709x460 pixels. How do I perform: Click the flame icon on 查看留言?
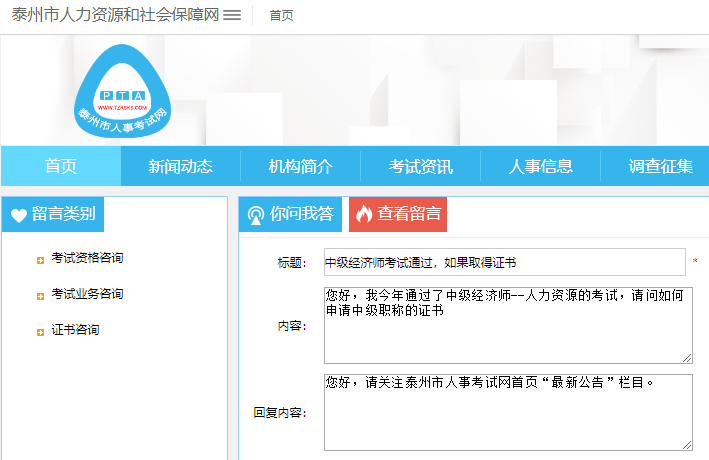pyautogui.click(x=363, y=214)
